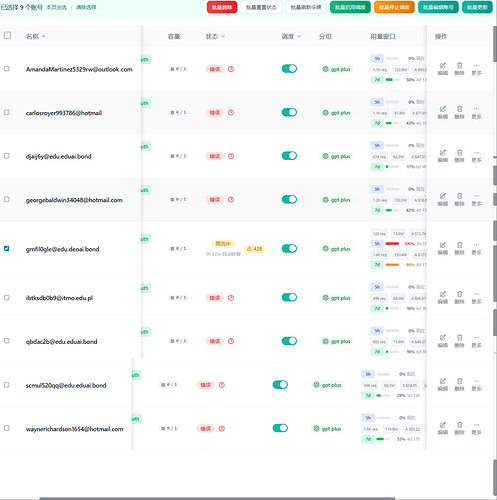Click the green 批量启用调度 button
The image size is (497, 500).
point(350,7)
